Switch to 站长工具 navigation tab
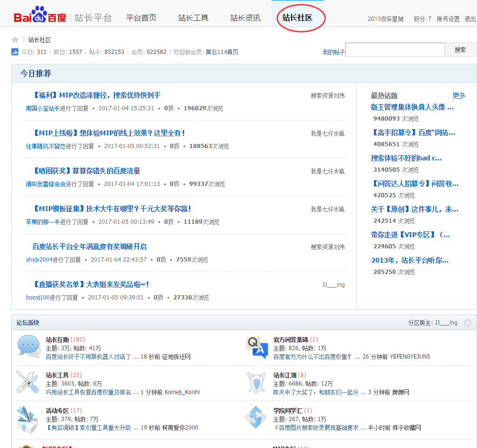477x448 pixels. pos(193,18)
